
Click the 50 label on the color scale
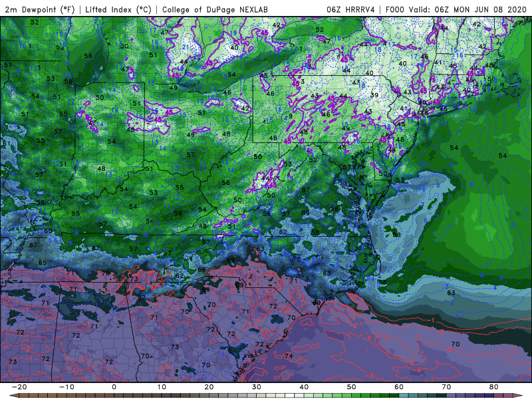pos(352,387)
